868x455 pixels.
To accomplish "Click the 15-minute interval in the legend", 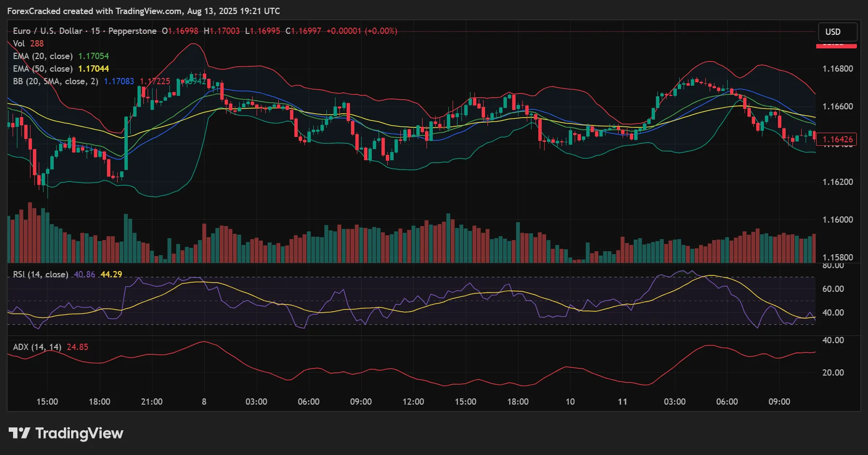I will (97, 31).
